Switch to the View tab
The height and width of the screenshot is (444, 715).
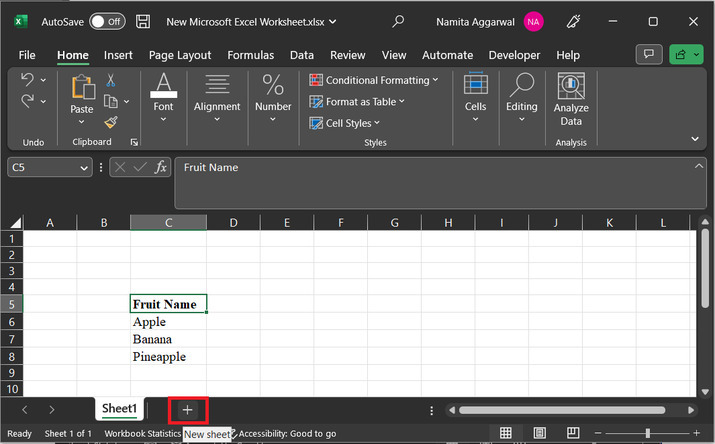(394, 55)
